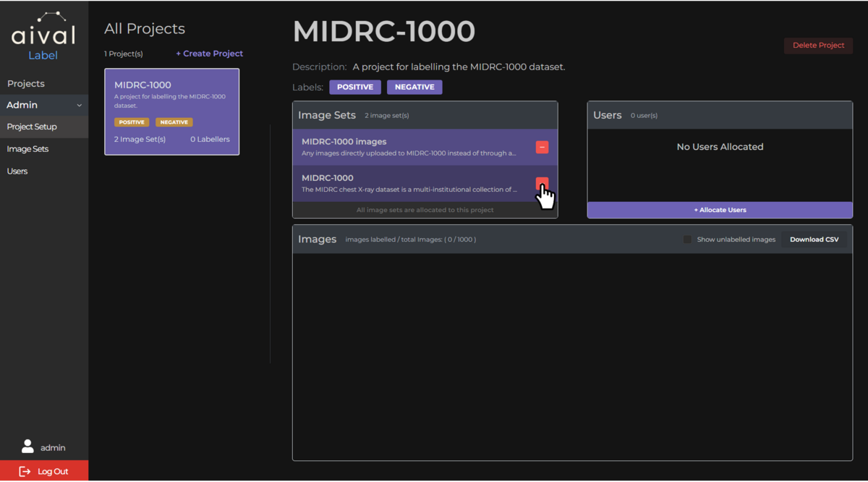Remove the MIDRC-1000 chest X-ray image set

coord(542,184)
